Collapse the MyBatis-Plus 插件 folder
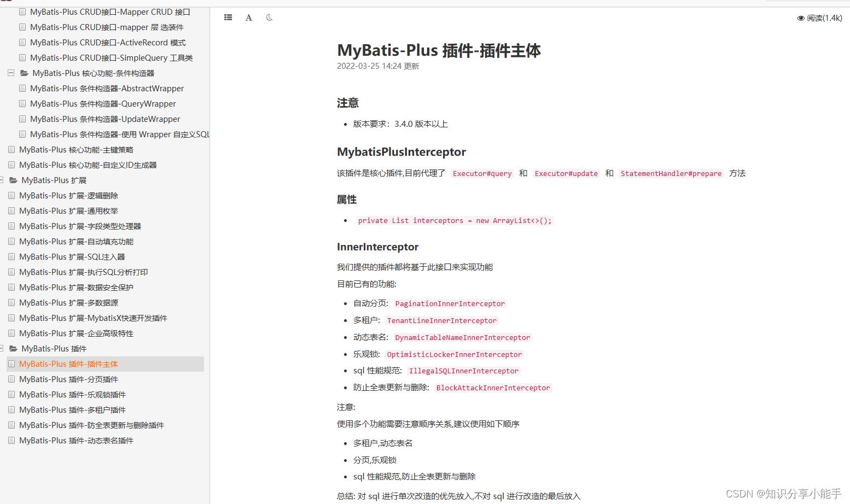The height and width of the screenshot is (504, 850). (2, 348)
